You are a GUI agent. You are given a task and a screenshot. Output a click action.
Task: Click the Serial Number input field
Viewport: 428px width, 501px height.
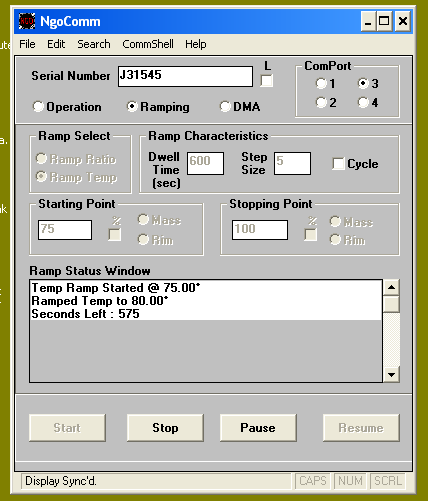pos(185,76)
